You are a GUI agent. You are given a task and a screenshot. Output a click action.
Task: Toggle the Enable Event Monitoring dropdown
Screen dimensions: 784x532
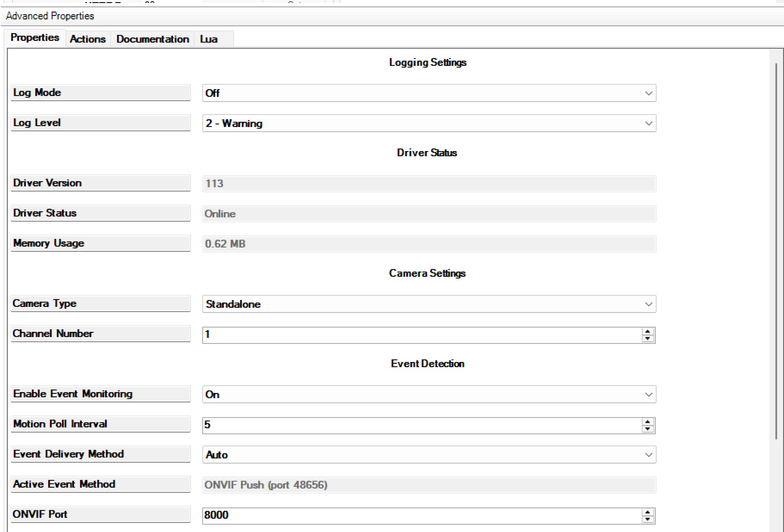pos(648,395)
